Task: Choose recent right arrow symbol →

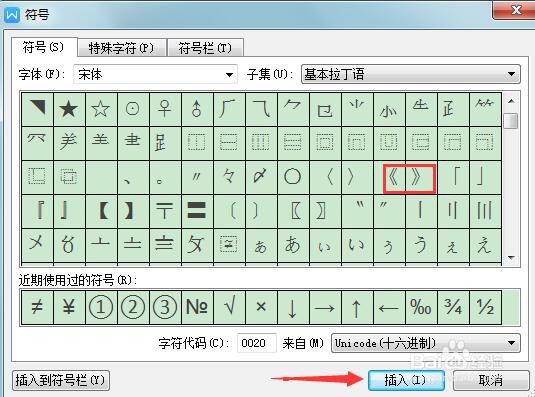Action: 325,307
